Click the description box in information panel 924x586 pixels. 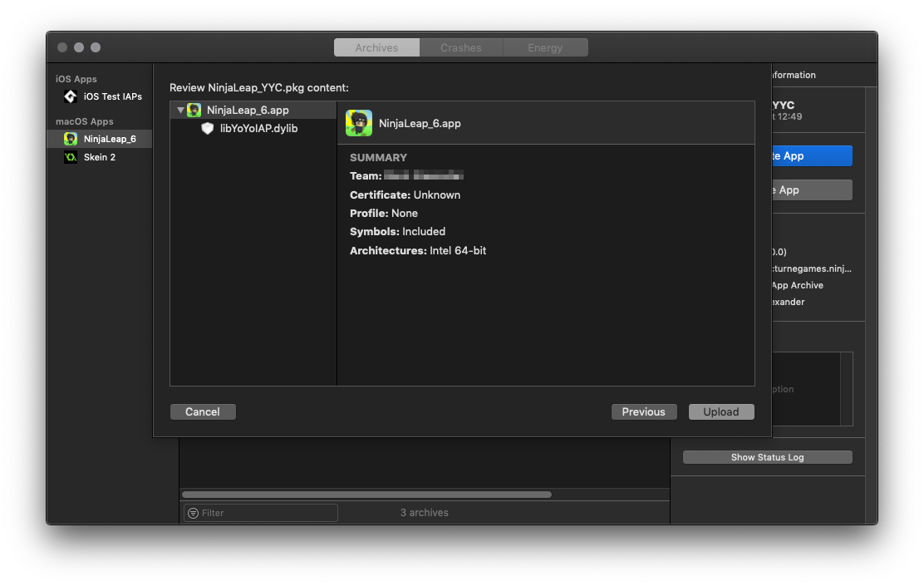[x=812, y=389]
